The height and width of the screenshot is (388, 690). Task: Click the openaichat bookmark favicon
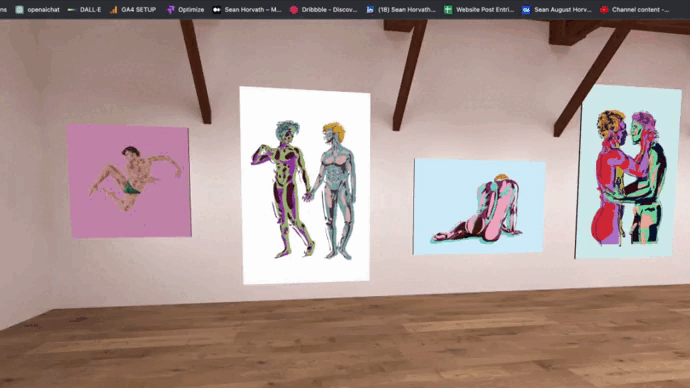point(19,10)
